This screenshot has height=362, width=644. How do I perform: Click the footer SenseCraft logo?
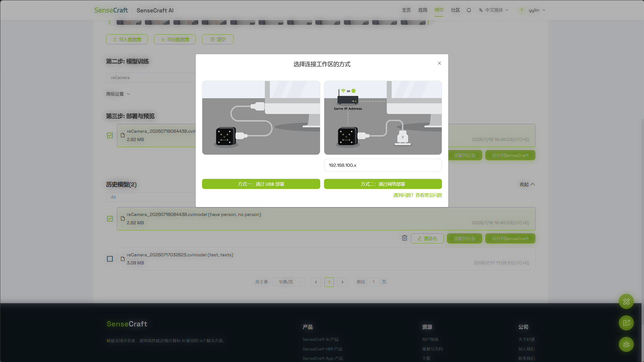tap(127, 324)
